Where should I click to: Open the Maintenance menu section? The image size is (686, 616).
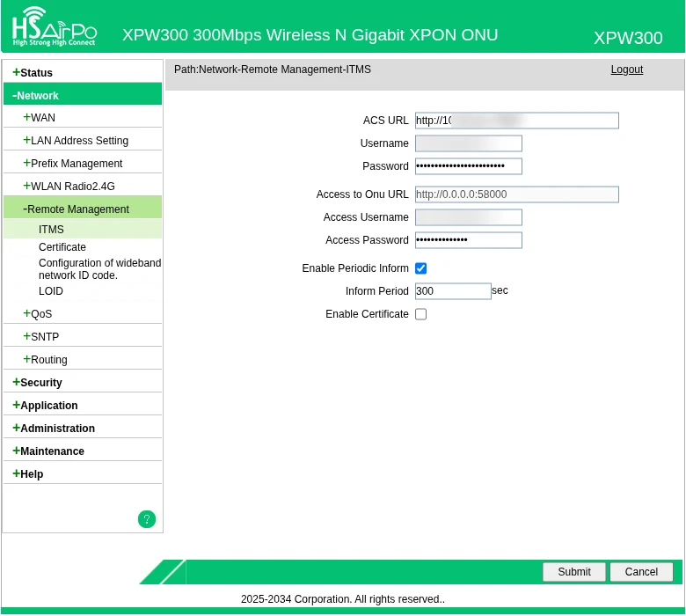tap(48, 451)
